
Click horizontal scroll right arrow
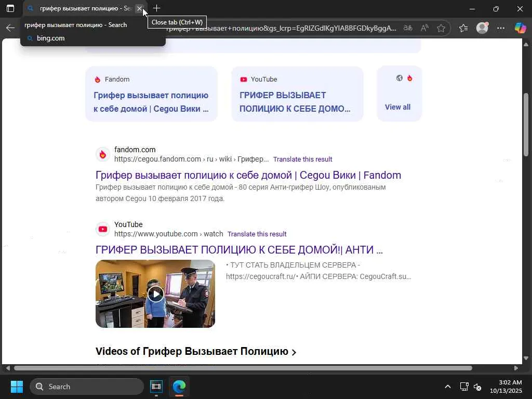tap(516, 368)
